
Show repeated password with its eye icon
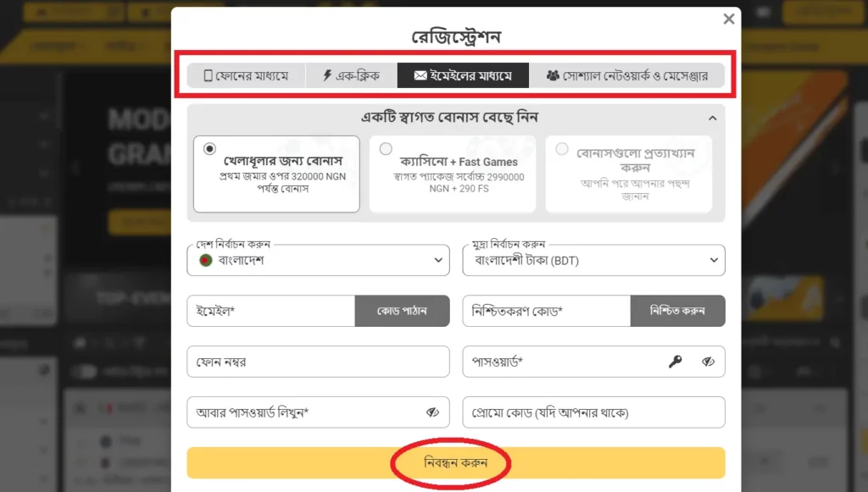432,412
